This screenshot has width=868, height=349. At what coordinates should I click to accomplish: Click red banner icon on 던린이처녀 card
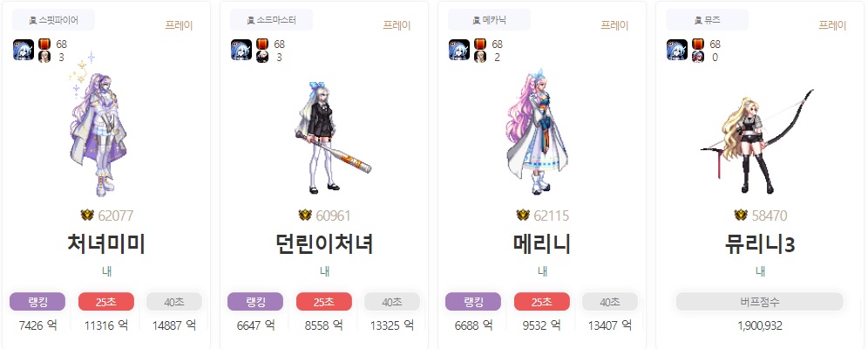(x=262, y=44)
